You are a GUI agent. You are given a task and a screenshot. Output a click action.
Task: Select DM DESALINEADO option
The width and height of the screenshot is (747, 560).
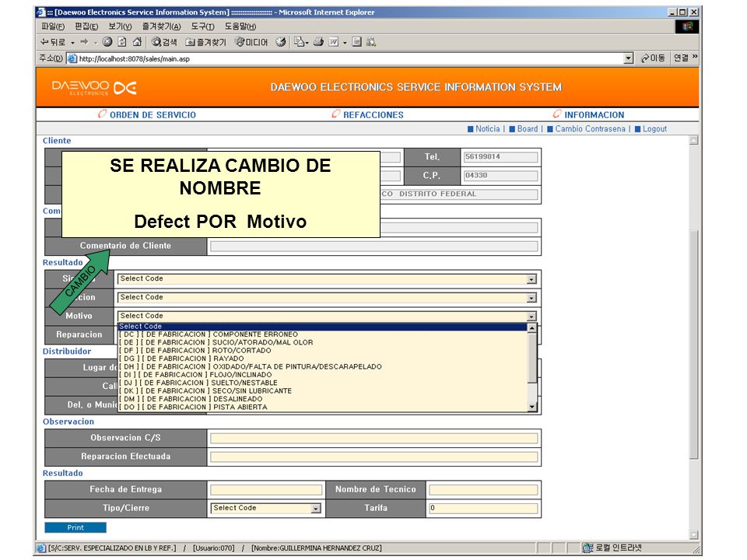click(x=322, y=399)
